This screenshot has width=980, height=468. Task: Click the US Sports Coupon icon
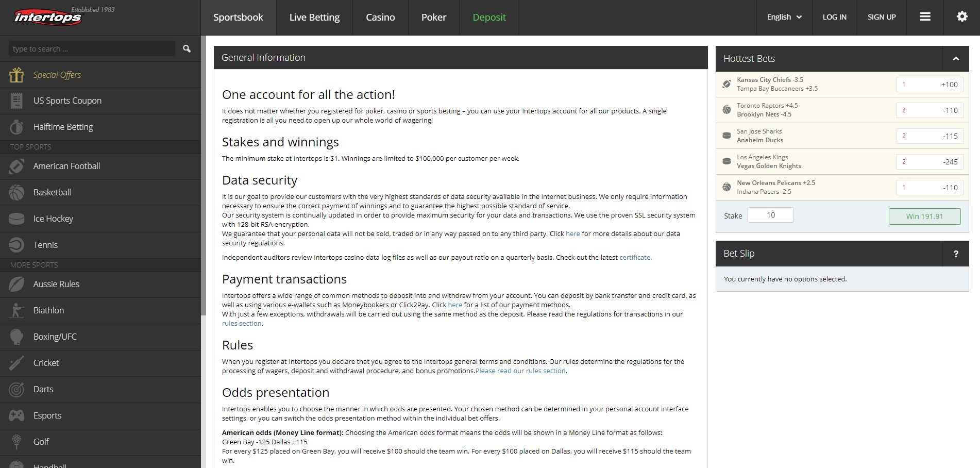pos(16,101)
